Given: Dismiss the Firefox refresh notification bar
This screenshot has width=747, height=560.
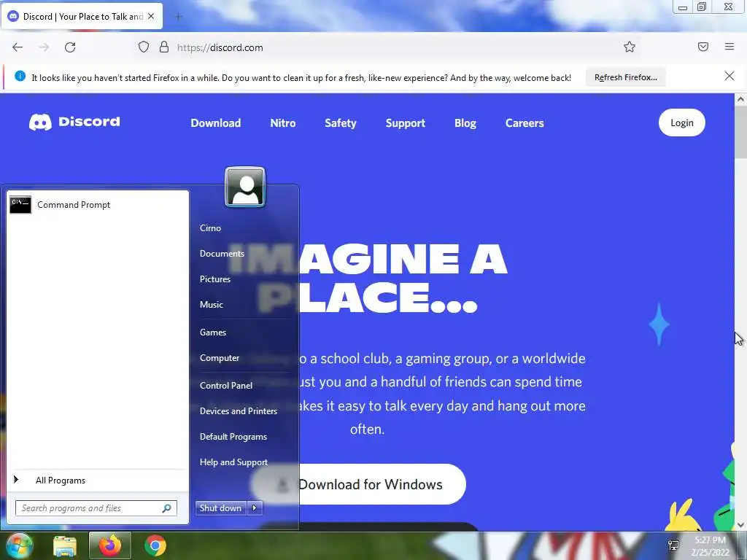Looking at the screenshot, I should tap(729, 76).
